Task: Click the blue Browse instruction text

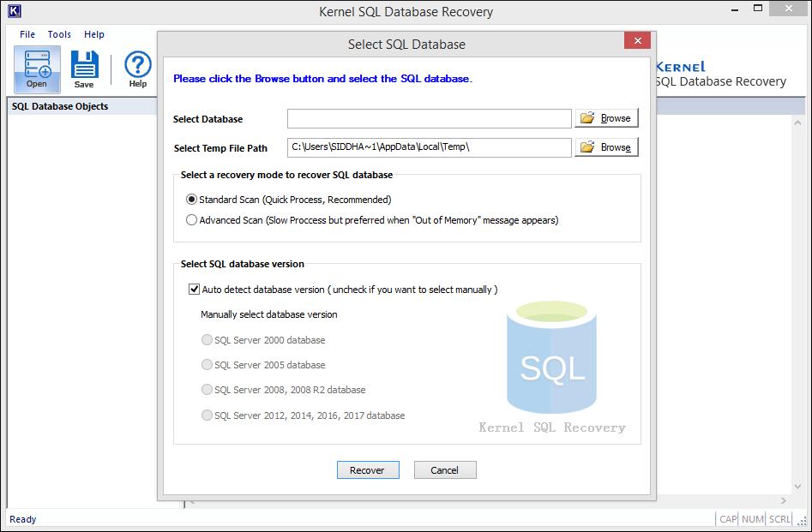Action: (x=322, y=79)
